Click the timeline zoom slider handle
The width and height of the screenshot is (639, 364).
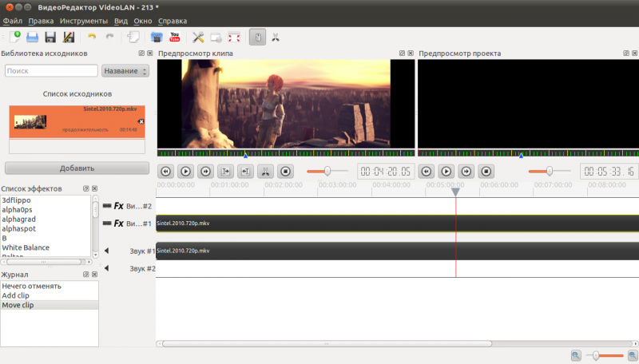click(x=596, y=356)
